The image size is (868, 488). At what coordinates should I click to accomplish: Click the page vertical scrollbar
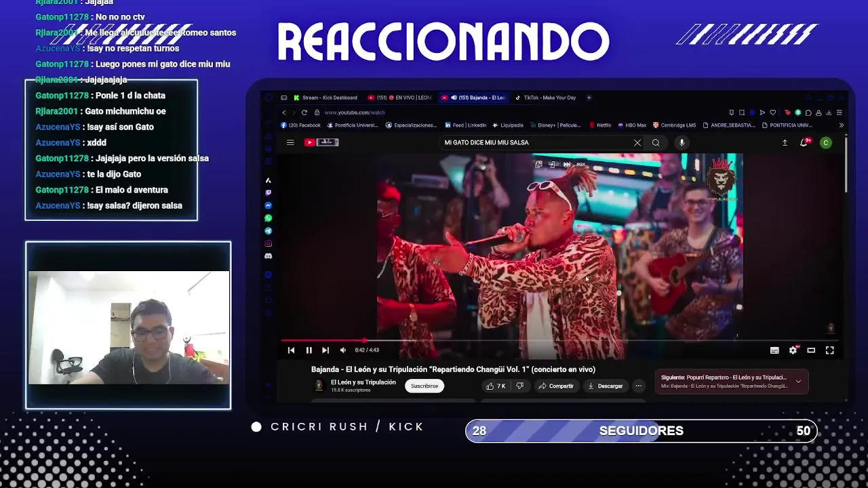846,163
